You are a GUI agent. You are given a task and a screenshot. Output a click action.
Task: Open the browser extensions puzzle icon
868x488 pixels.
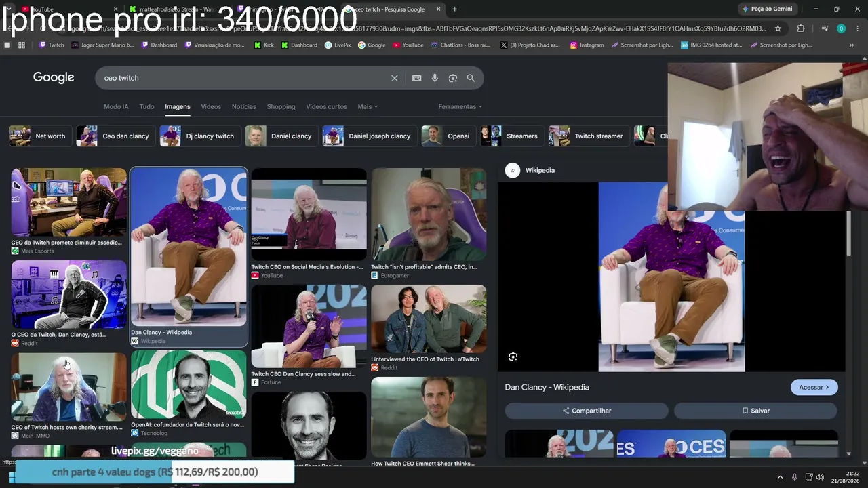pyautogui.click(x=801, y=28)
